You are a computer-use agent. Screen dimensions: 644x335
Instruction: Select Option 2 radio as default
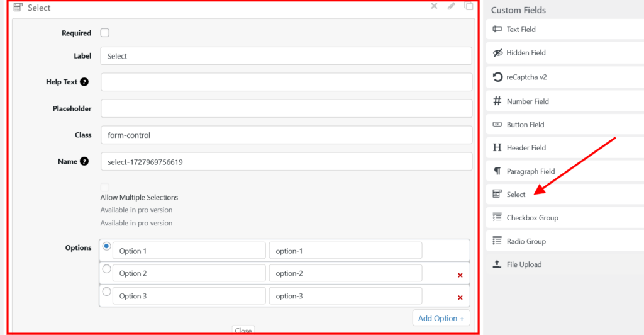coord(106,269)
